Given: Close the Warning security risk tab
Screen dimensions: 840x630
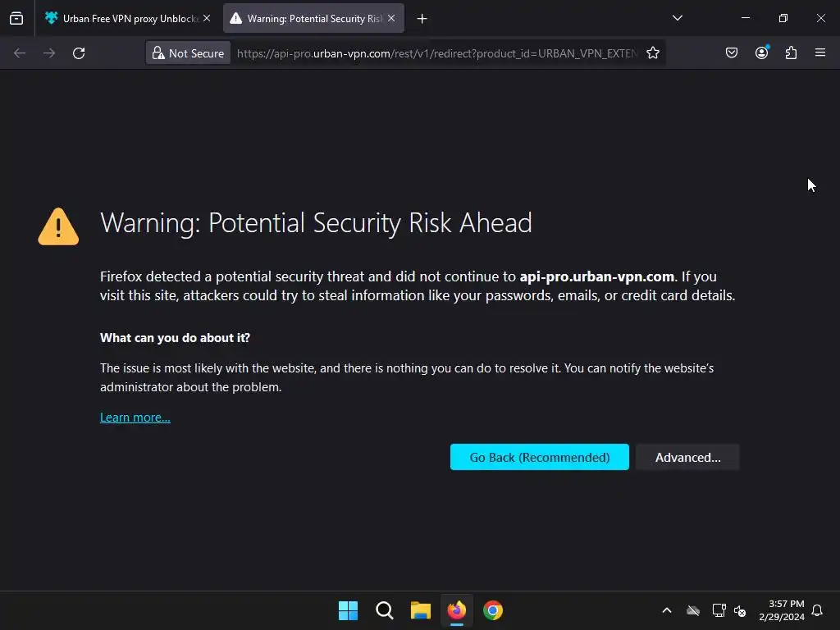Looking at the screenshot, I should click(x=391, y=18).
